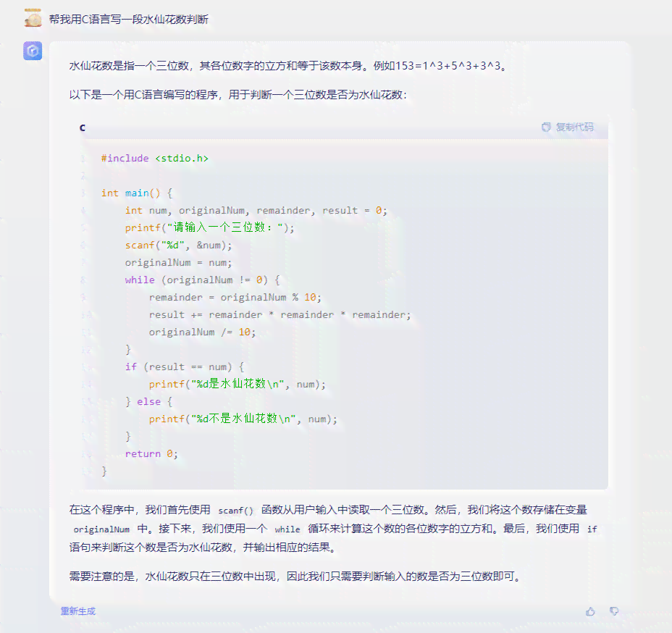Click the printf line %d是水仙花数

(x=238, y=384)
